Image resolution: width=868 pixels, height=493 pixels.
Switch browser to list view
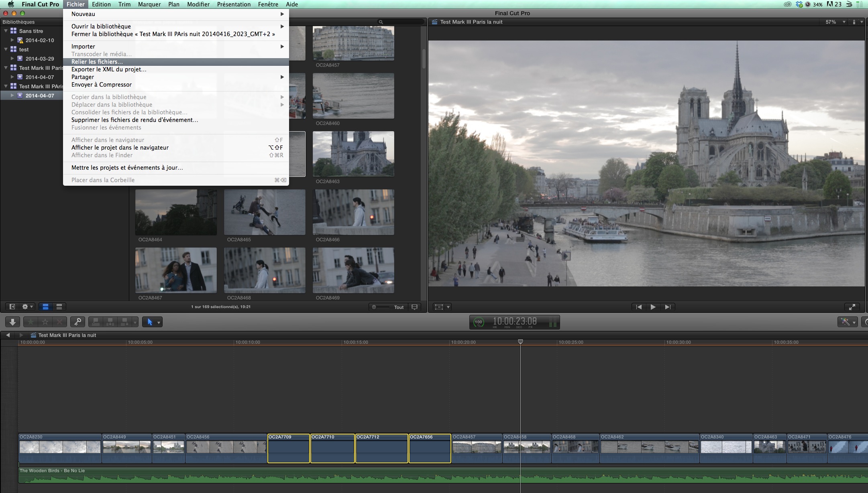point(59,307)
